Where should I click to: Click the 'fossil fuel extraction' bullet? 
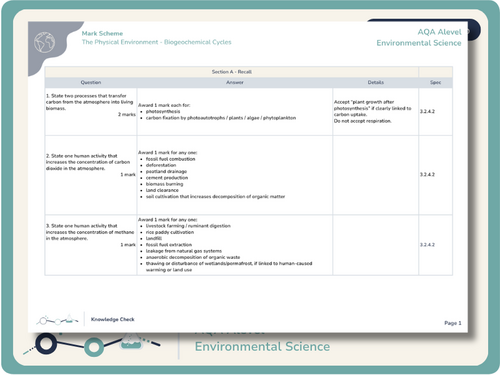(169, 245)
